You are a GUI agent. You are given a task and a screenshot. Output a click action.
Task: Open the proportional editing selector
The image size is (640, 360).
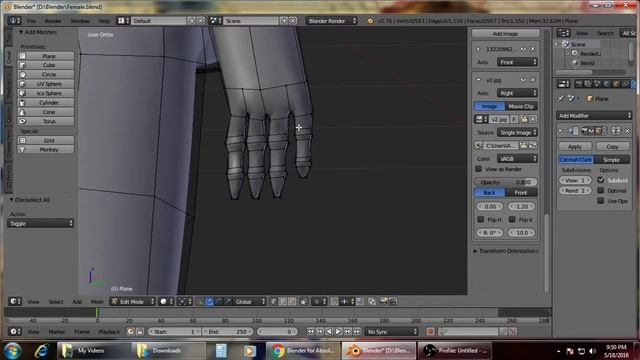[319, 302]
